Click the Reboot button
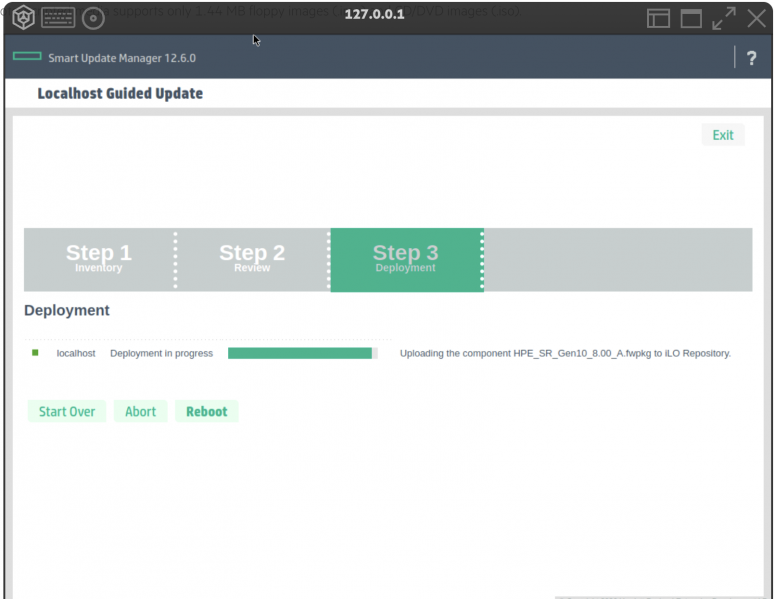The width and height of the screenshot is (775, 599). coord(207,411)
